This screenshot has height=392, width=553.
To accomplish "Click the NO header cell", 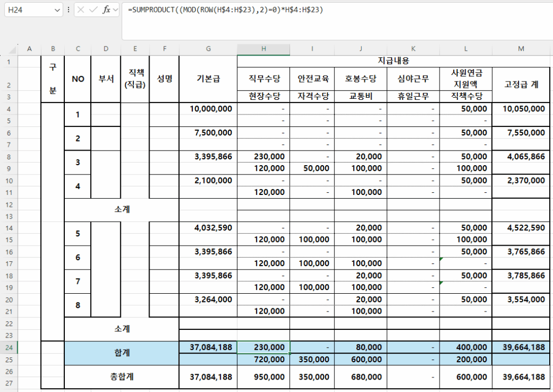I will tap(78, 79).
